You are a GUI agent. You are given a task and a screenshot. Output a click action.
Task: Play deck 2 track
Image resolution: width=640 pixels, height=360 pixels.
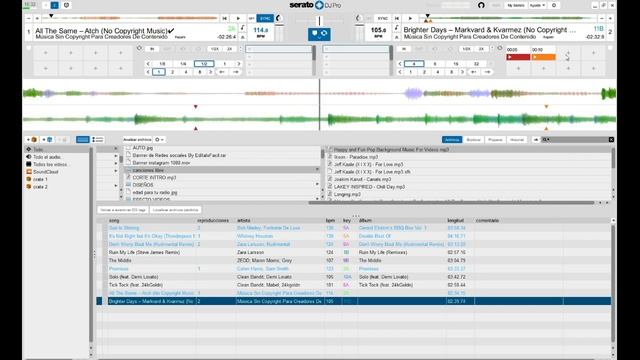(x=410, y=18)
